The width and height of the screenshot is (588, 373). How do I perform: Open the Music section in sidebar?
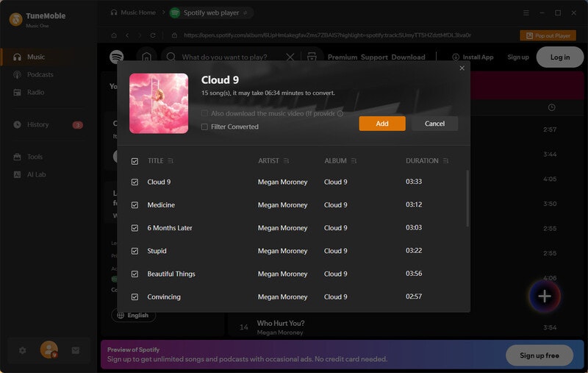(x=35, y=57)
